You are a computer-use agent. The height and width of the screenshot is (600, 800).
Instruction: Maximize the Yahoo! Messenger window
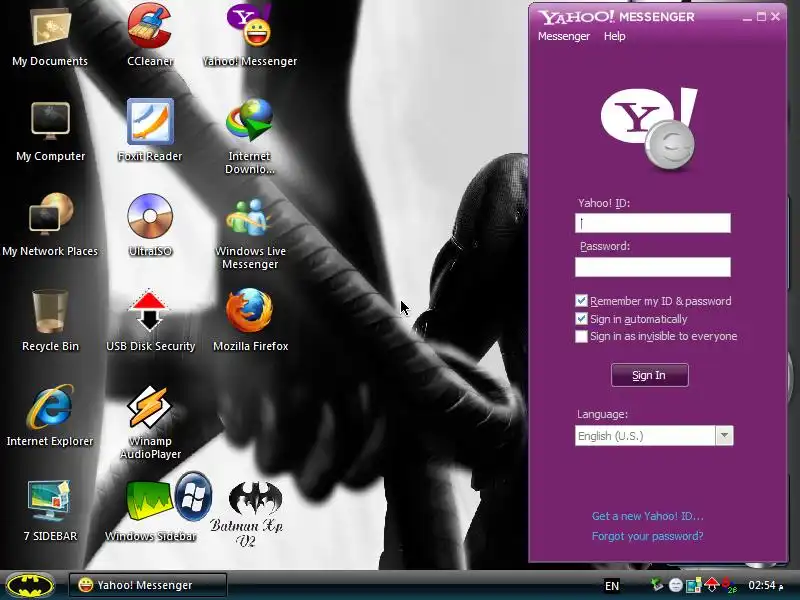click(x=761, y=17)
